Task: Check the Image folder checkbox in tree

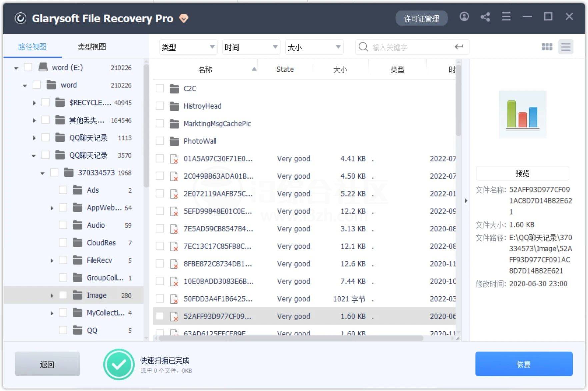Action: point(63,295)
